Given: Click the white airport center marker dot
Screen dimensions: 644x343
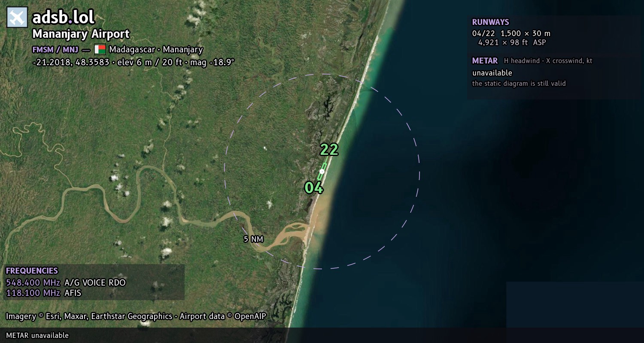Looking at the screenshot, I should tap(322, 171).
